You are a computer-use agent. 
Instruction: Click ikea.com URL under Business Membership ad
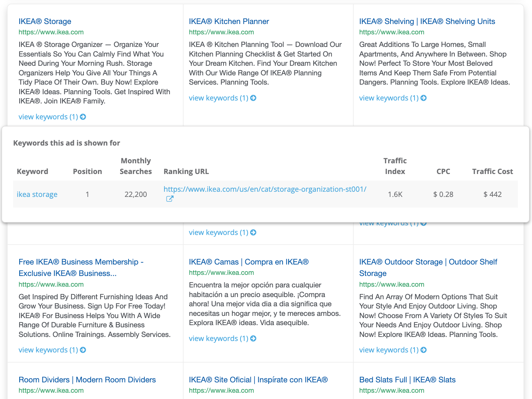pyautogui.click(x=51, y=284)
